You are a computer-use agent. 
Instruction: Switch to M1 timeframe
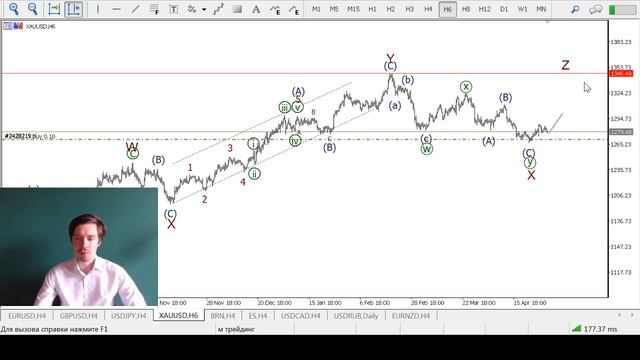coord(316,9)
